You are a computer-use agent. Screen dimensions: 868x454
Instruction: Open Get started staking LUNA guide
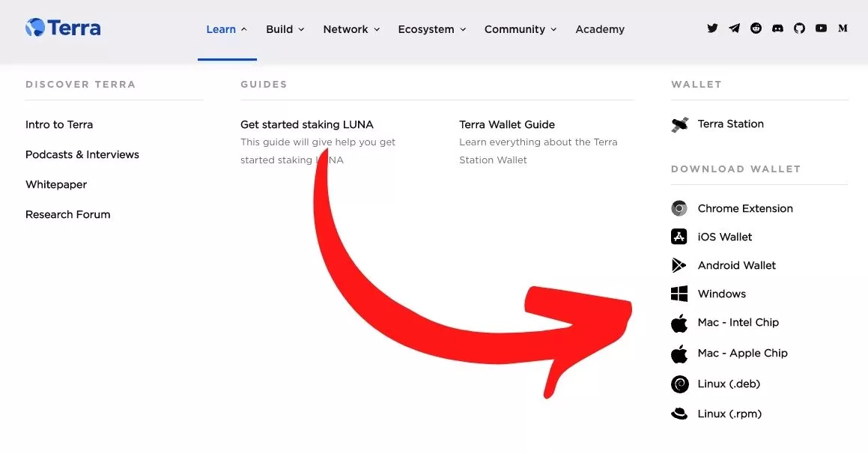click(x=306, y=124)
